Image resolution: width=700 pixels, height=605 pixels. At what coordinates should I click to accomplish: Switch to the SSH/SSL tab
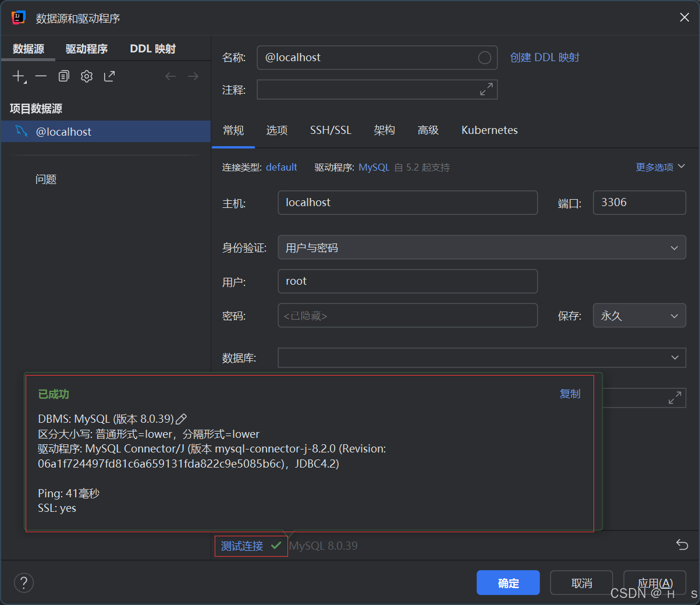tap(330, 130)
